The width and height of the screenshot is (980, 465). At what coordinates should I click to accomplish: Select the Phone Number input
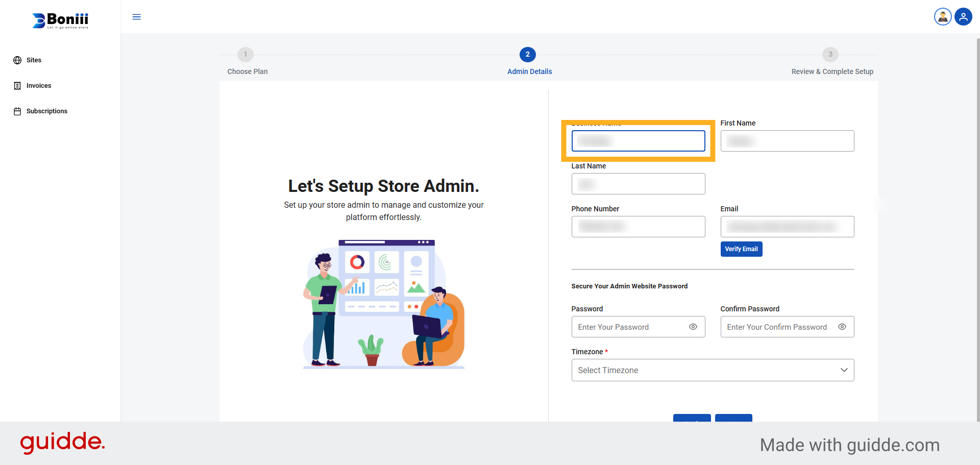point(638,227)
